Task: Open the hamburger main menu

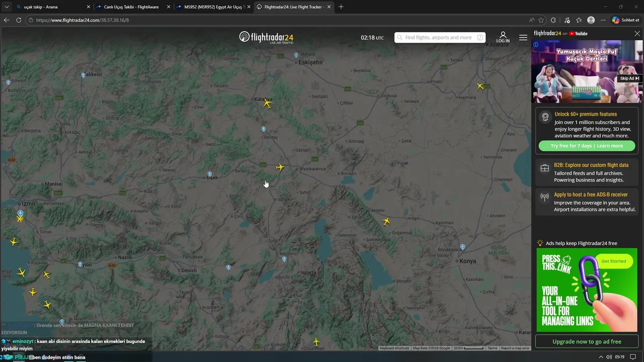Action: 523,38
